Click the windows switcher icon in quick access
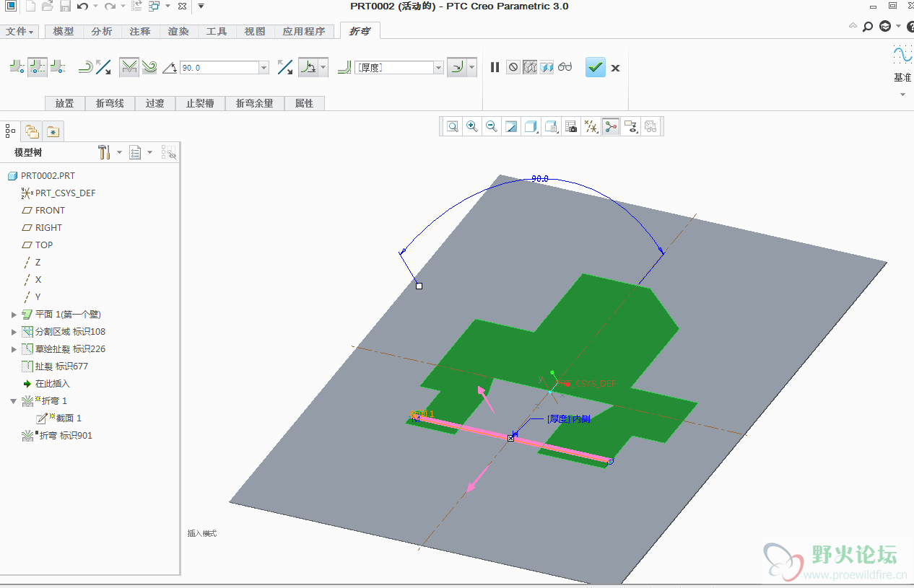The height and width of the screenshot is (588, 914). (154, 6)
